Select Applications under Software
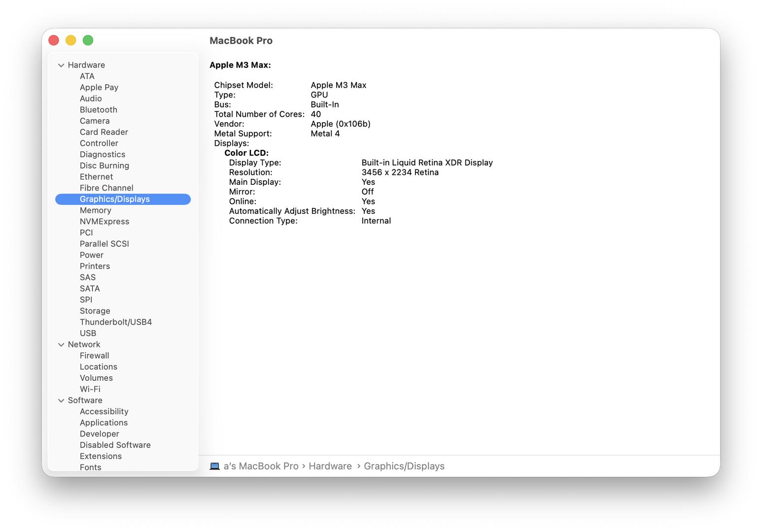The width and height of the screenshot is (762, 532). [104, 423]
